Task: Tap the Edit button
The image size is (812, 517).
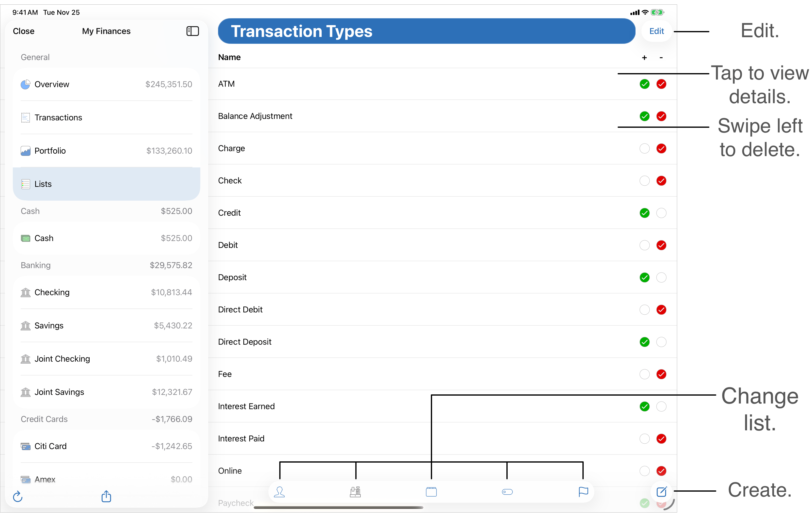Action: (x=656, y=31)
